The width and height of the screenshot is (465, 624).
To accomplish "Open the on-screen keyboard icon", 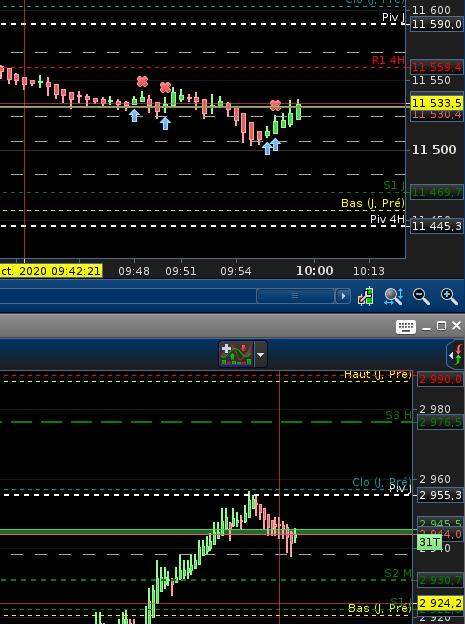I will (406, 327).
